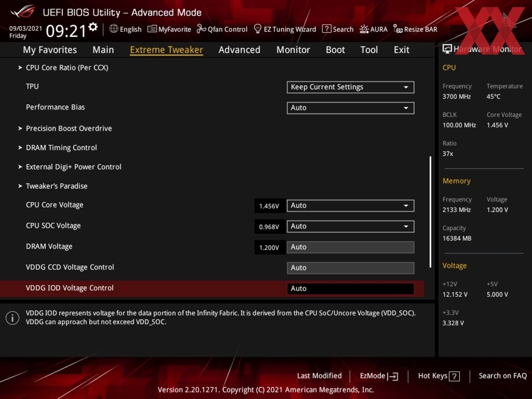
Task: Switch to Advanced tab
Action: (239, 50)
